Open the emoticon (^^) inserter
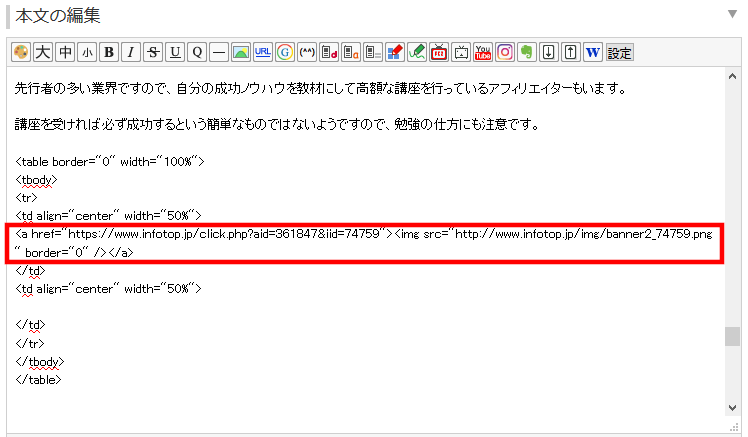748x437 pixels. pyautogui.click(x=307, y=52)
